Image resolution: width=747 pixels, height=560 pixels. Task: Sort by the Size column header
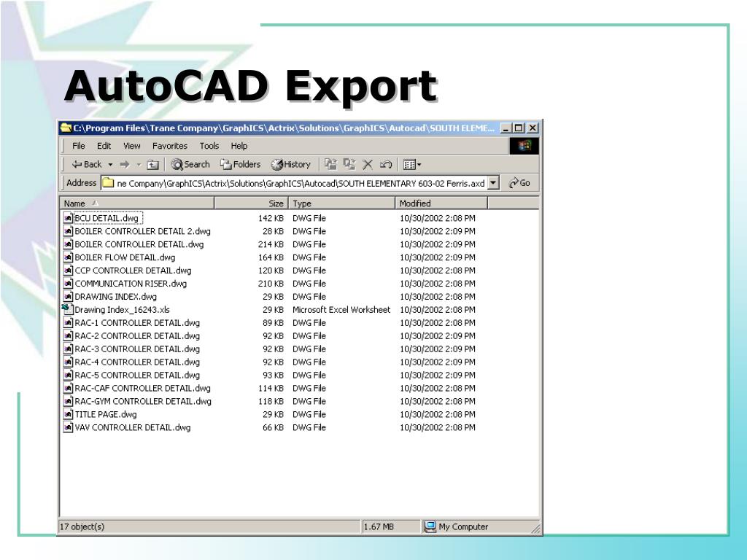coord(251,203)
